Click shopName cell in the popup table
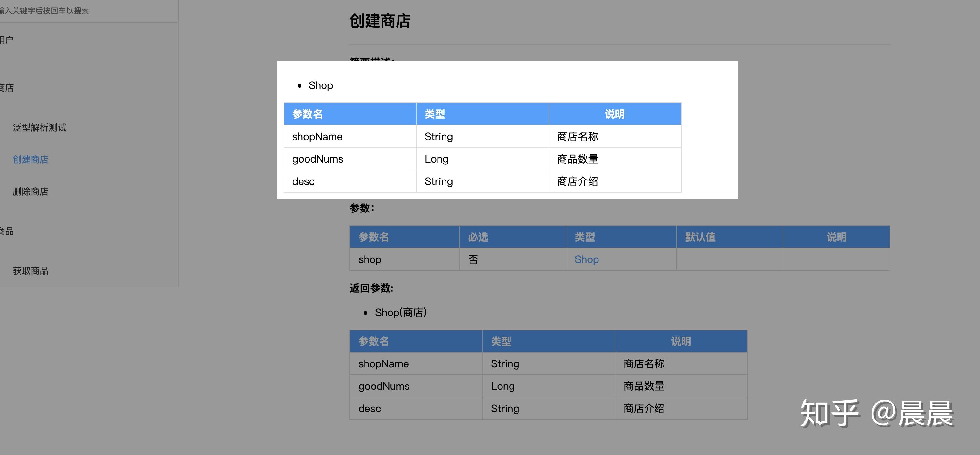This screenshot has height=455, width=980. tap(317, 137)
